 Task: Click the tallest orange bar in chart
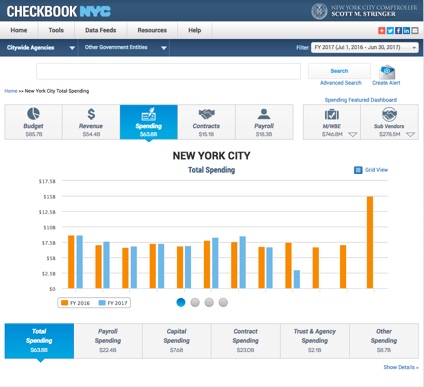pos(370,242)
